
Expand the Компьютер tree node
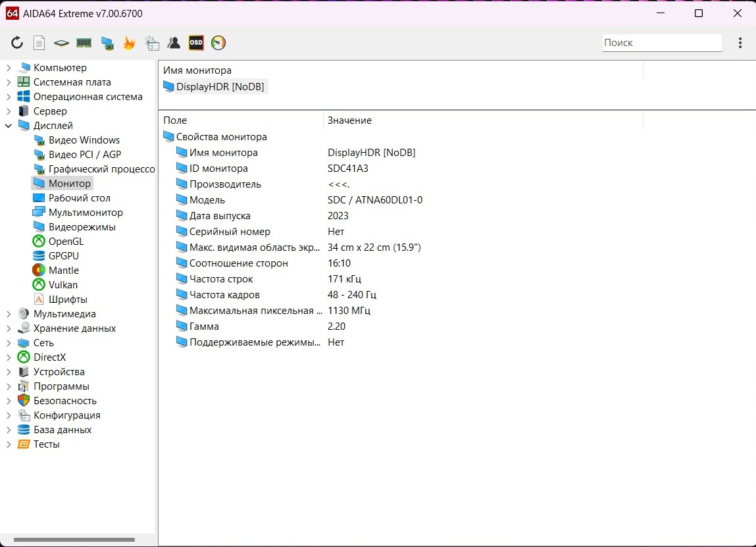point(9,68)
